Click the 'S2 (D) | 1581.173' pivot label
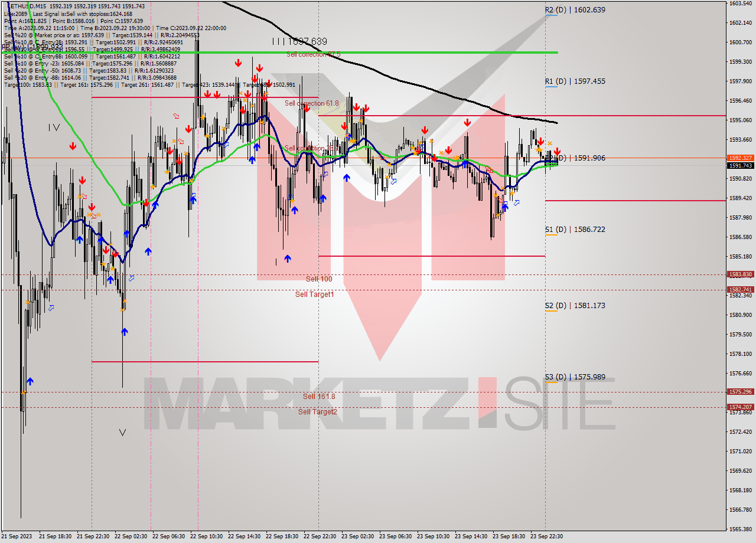Viewport: 756px width, 543px height. 575,306
